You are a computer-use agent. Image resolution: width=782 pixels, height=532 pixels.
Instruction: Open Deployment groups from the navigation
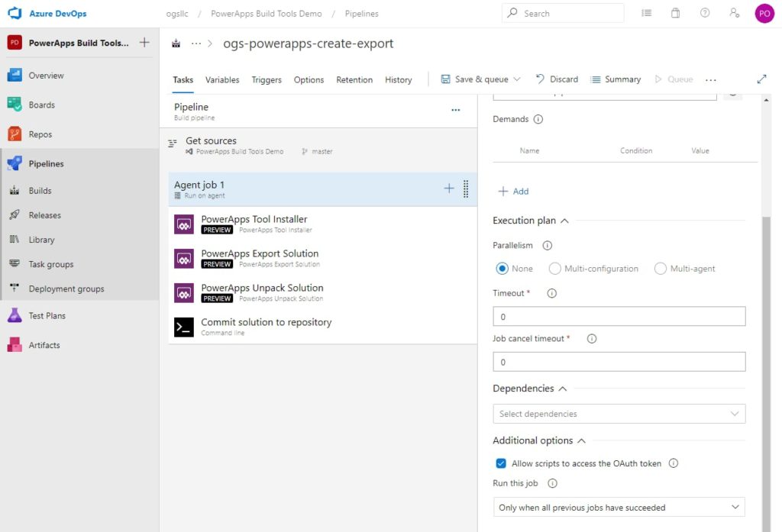pos(68,289)
